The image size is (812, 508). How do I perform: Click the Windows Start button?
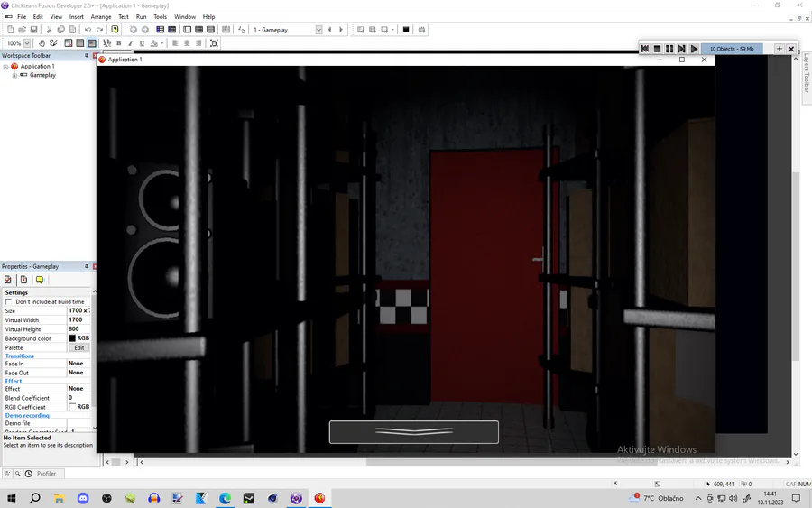tap(12, 498)
